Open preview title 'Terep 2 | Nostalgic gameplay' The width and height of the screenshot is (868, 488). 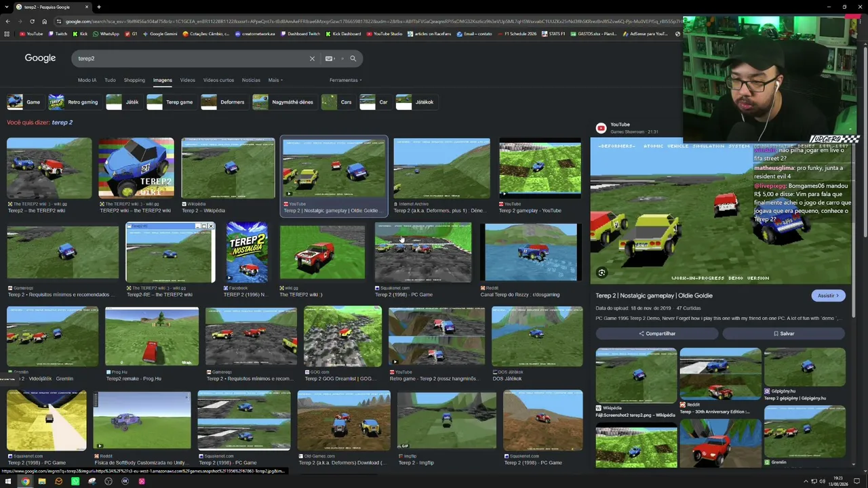click(654, 296)
